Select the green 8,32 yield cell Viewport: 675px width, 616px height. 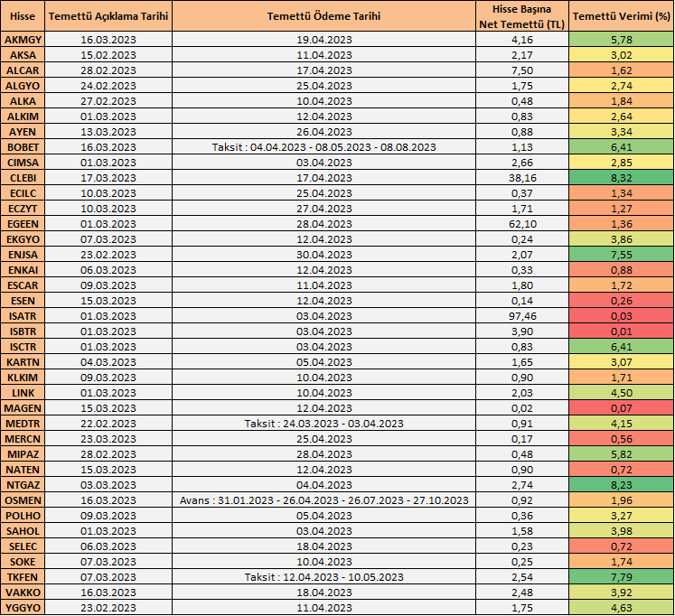(x=621, y=178)
